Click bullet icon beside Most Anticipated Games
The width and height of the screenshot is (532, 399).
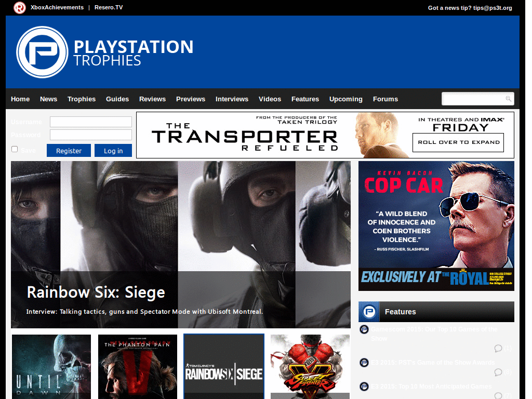[x=364, y=386]
